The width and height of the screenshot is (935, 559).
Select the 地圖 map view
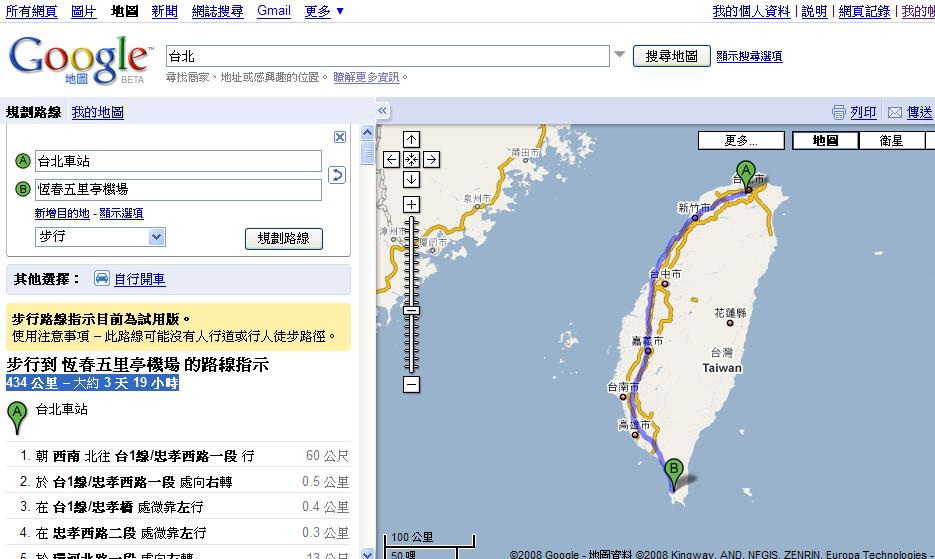(x=824, y=141)
